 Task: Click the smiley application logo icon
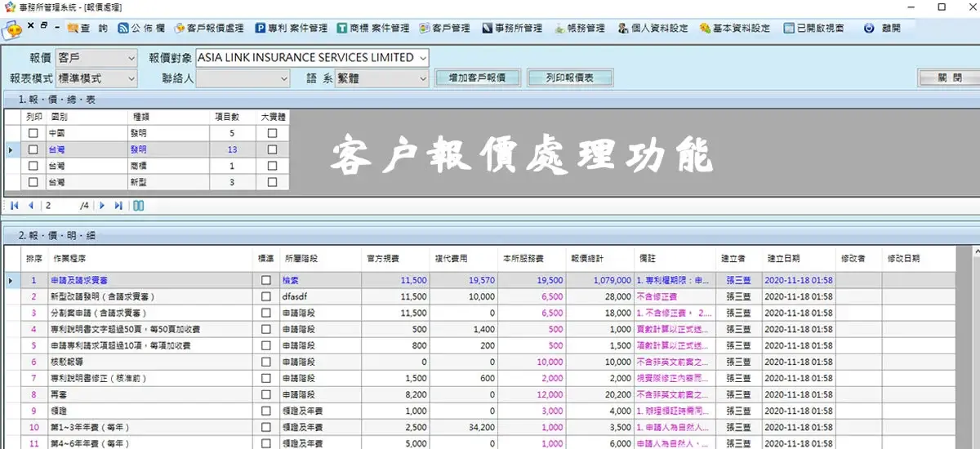coord(13,29)
